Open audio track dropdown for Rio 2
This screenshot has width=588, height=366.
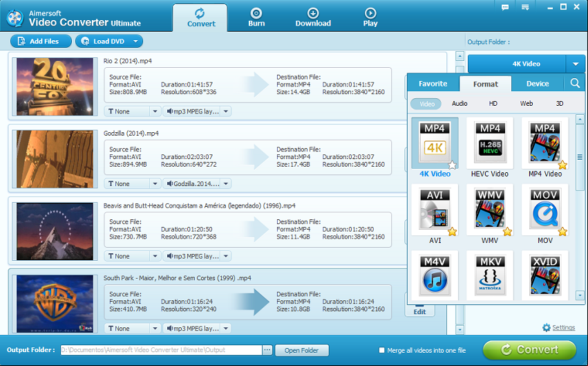click(x=226, y=111)
